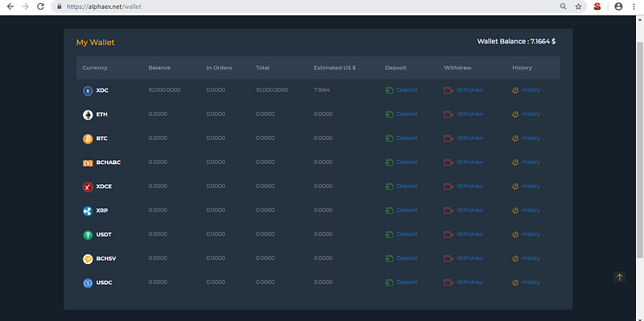Click the red extension icon in toolbar

click(x=597, y=6)
